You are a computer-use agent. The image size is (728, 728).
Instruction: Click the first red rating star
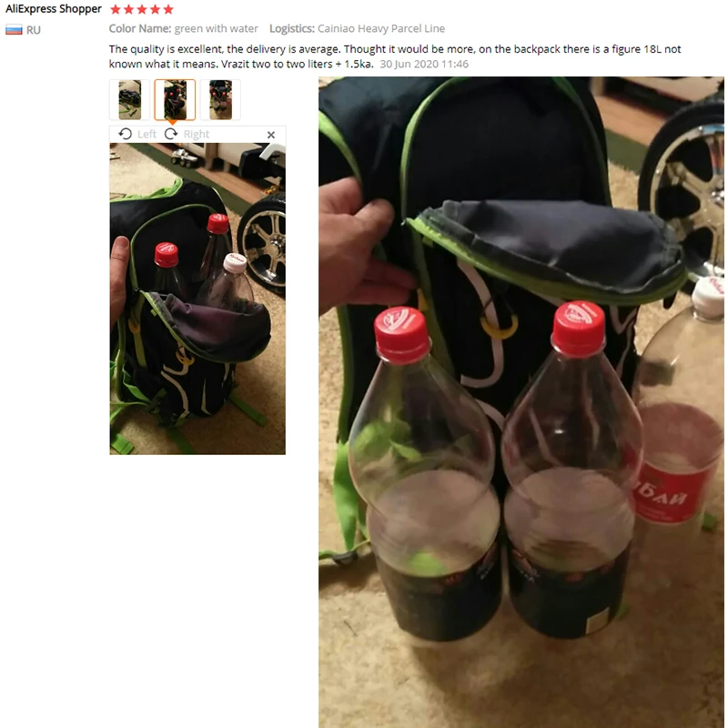click(116, 9)
